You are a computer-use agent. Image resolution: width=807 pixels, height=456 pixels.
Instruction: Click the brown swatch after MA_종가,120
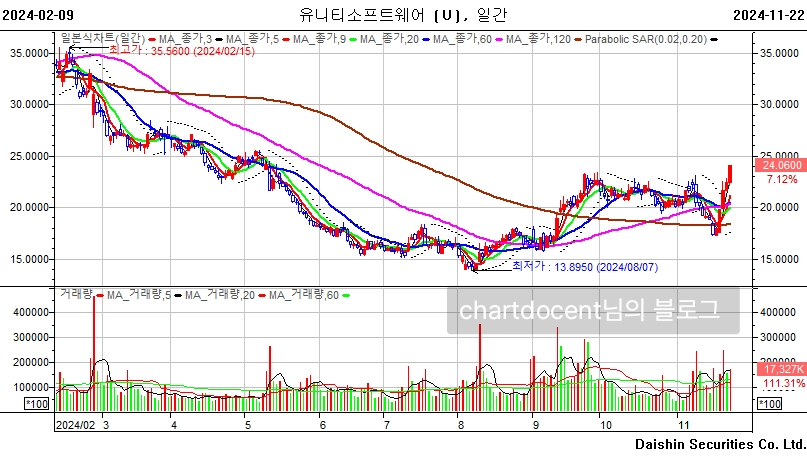578,40
